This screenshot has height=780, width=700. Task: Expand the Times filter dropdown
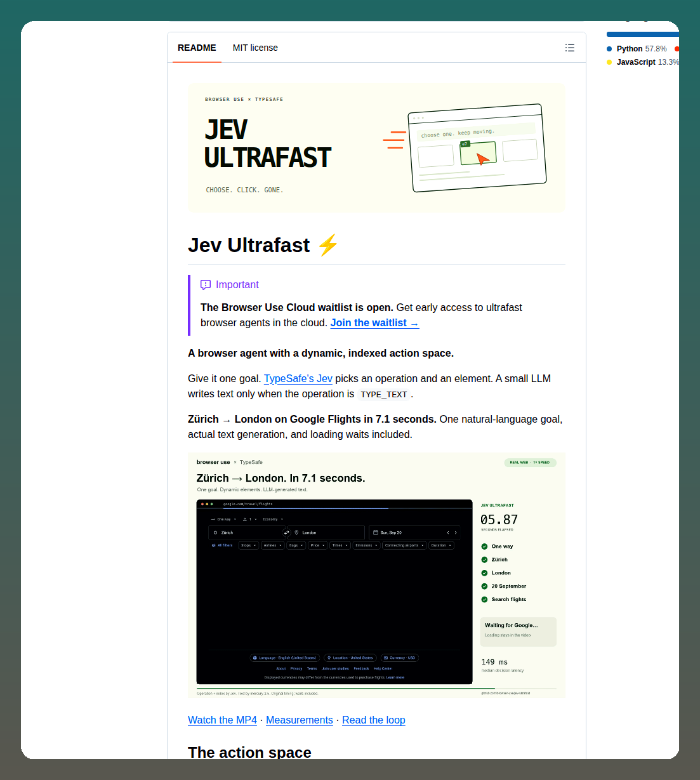pos(340,545)
